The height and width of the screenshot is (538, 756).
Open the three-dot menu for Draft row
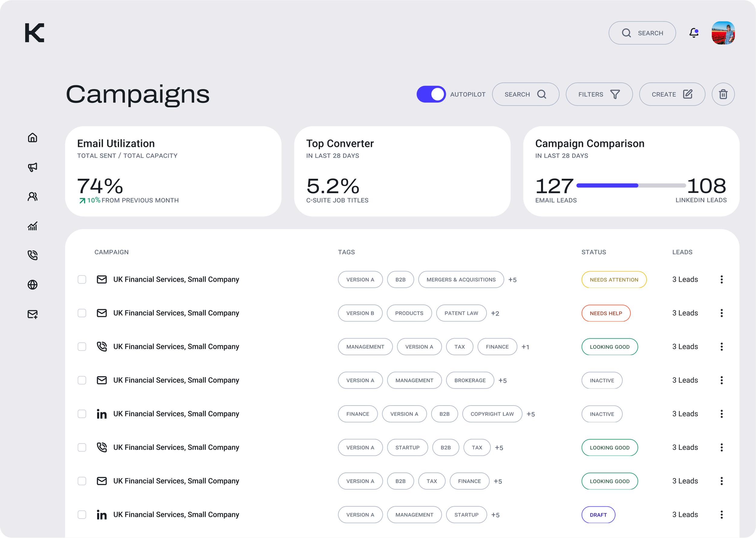pos(721,514)
